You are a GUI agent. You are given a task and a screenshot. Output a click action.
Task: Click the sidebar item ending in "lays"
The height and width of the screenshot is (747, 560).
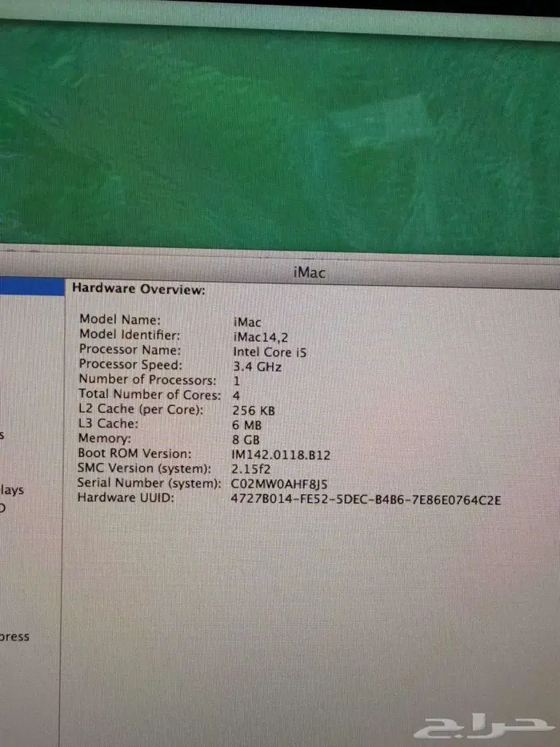pyautogui.click(x=12, y=489)
